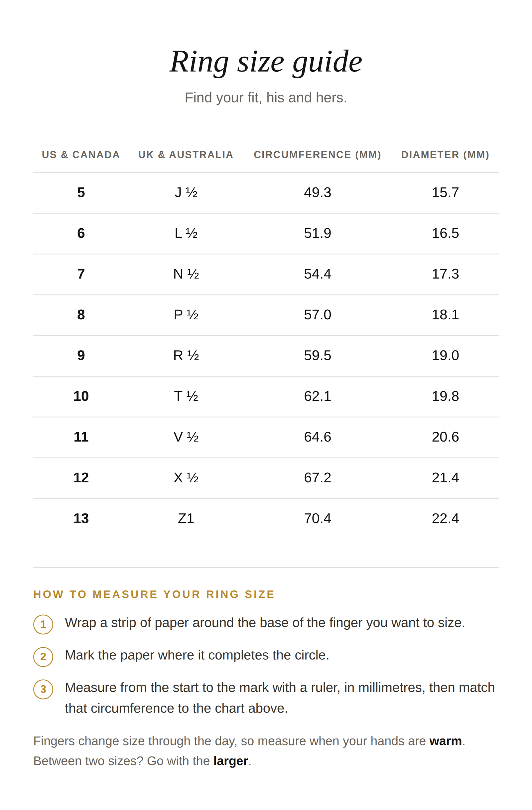Click the step 2 circle icon

[43, 657]
